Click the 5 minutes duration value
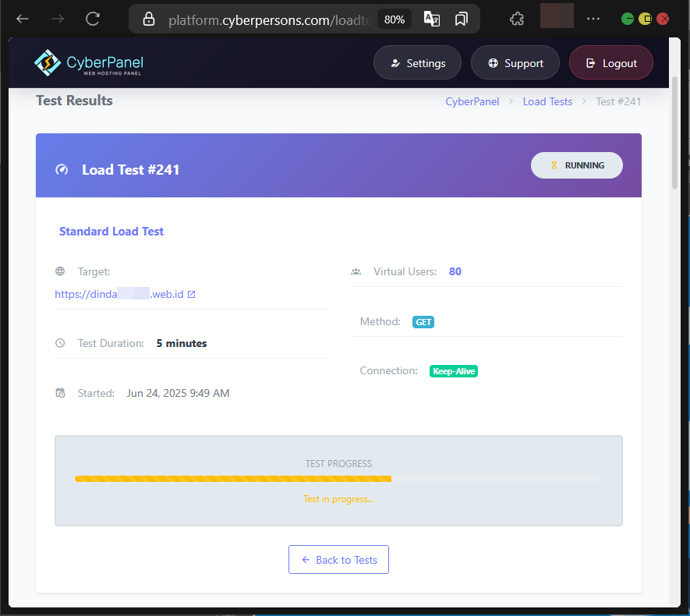The width and height of the screenshot is (690, 616). pyautogui.click(x=182, y=343)
